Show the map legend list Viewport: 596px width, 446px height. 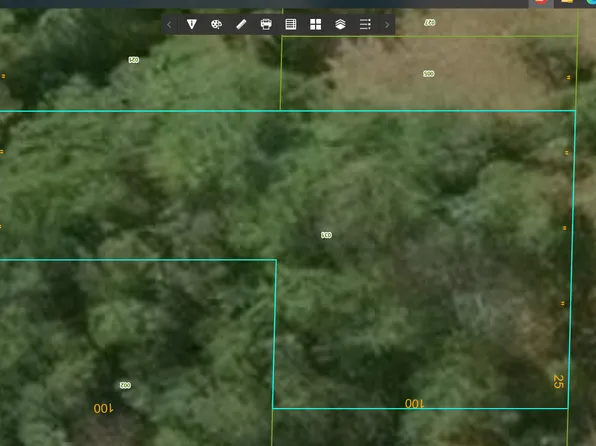pos(365,25)
